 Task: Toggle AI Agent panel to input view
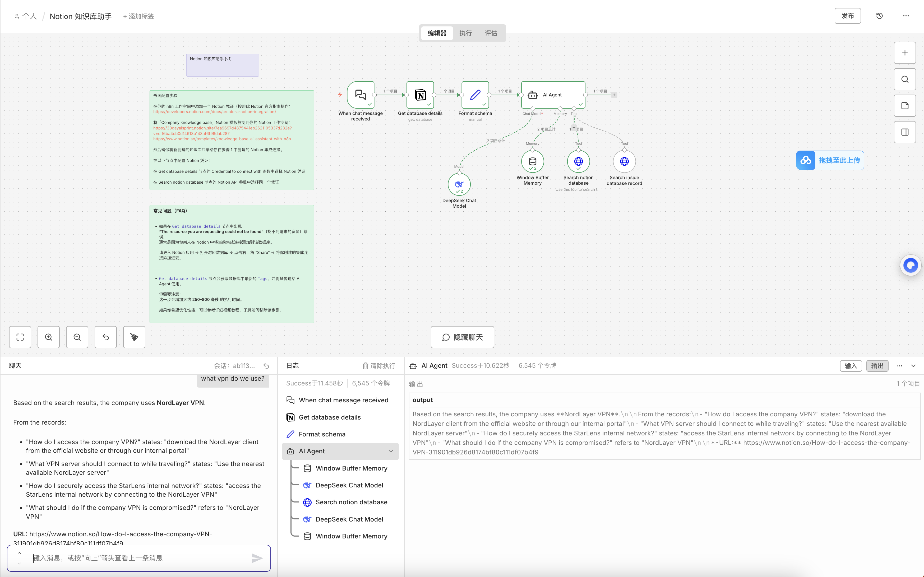point(850,366)
